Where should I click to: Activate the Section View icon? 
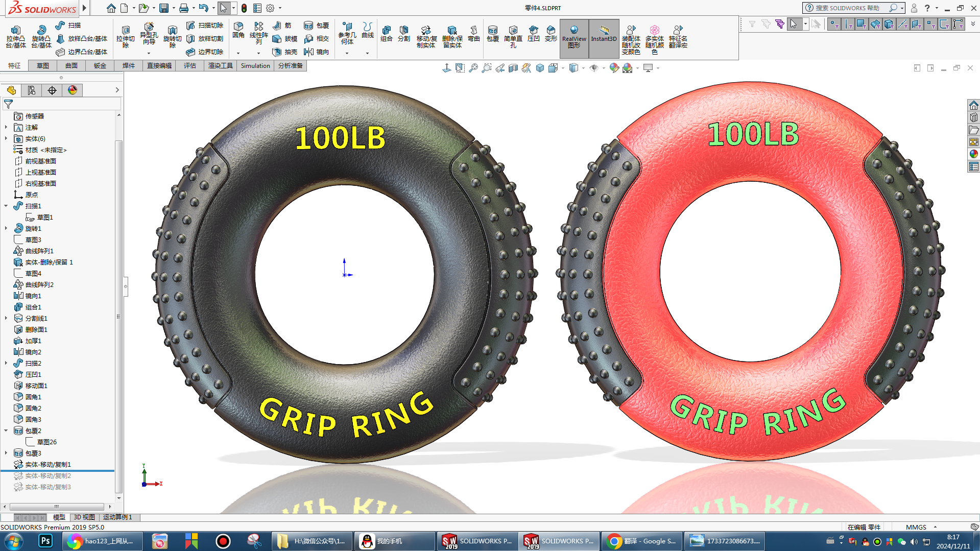(513, 68)
